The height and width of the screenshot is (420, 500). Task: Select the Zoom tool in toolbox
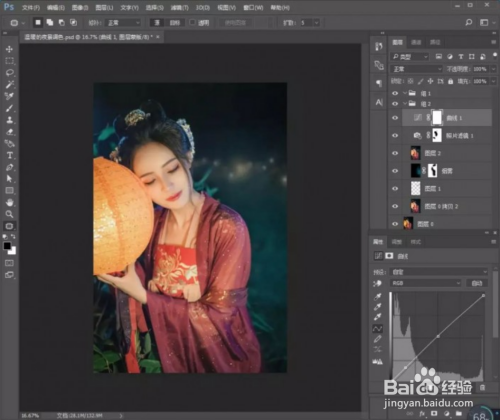[9, 214]
